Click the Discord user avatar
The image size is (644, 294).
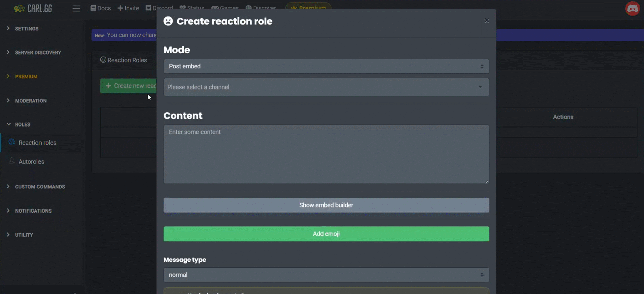(x=632, y=8)
